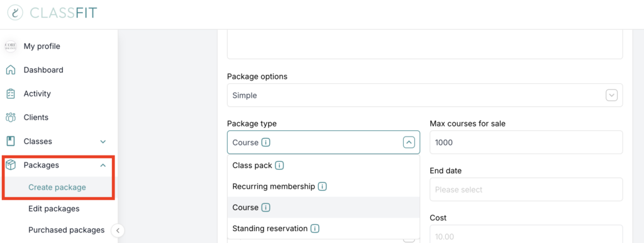Click CLASSFIT brand name text
This screenshot has height=243, width=644.
pyautogui.click(x=64, y=13)
